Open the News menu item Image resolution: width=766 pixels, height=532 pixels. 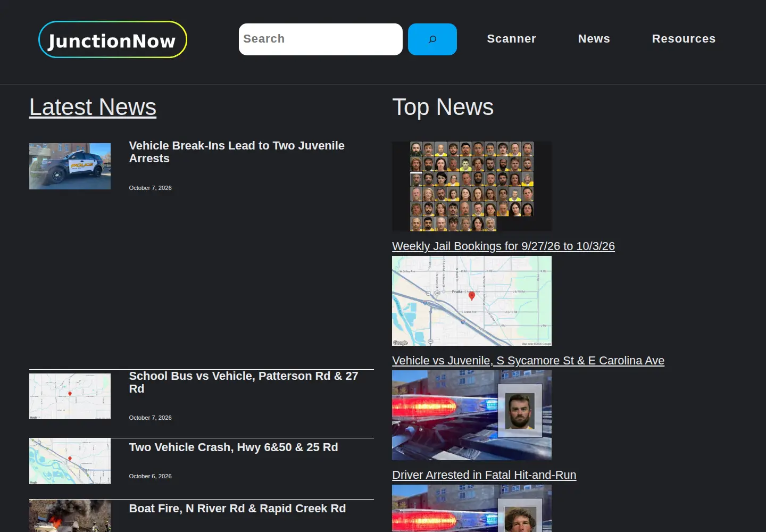(x=594, y=39)
